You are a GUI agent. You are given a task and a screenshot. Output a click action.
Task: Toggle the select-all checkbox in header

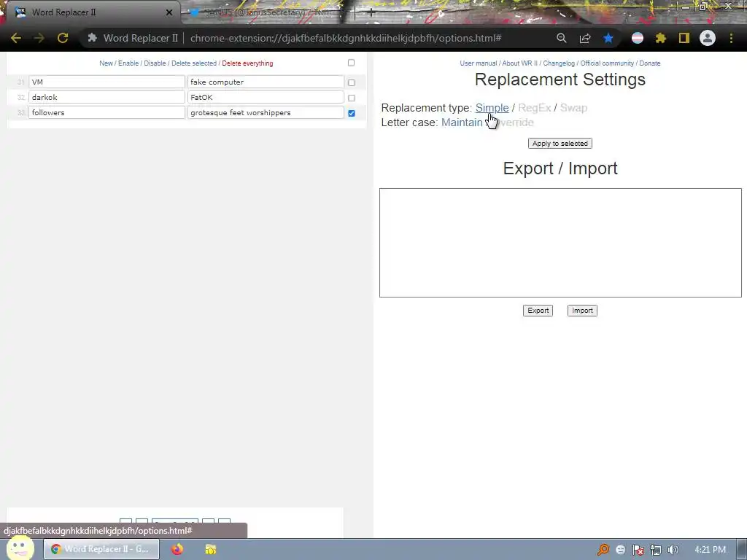pyautogui.click(x=351, y=63)
